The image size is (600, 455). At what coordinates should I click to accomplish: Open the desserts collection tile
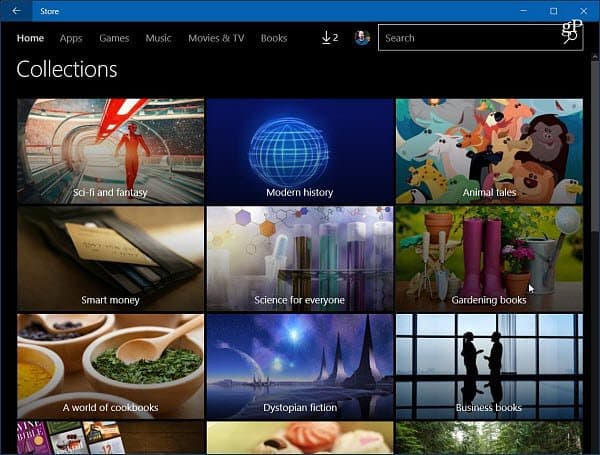tap(300, 438)
